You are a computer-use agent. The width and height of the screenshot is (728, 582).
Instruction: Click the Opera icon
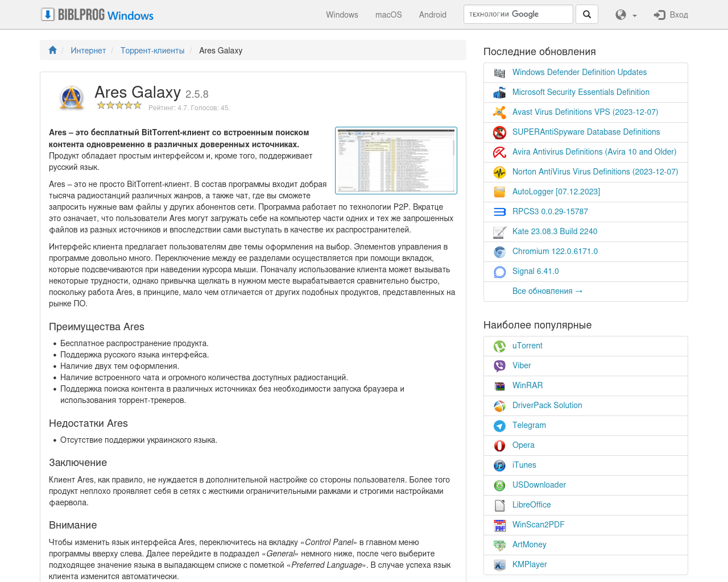coord(499,446)
